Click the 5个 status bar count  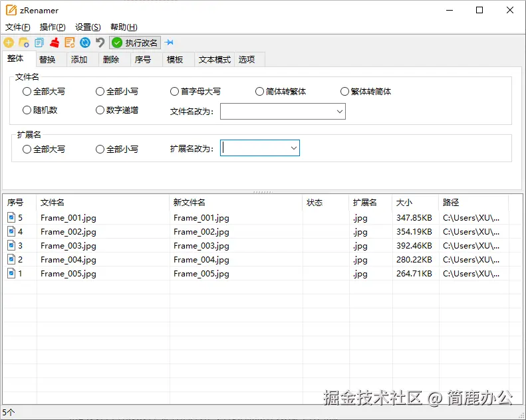click(9, 412)
